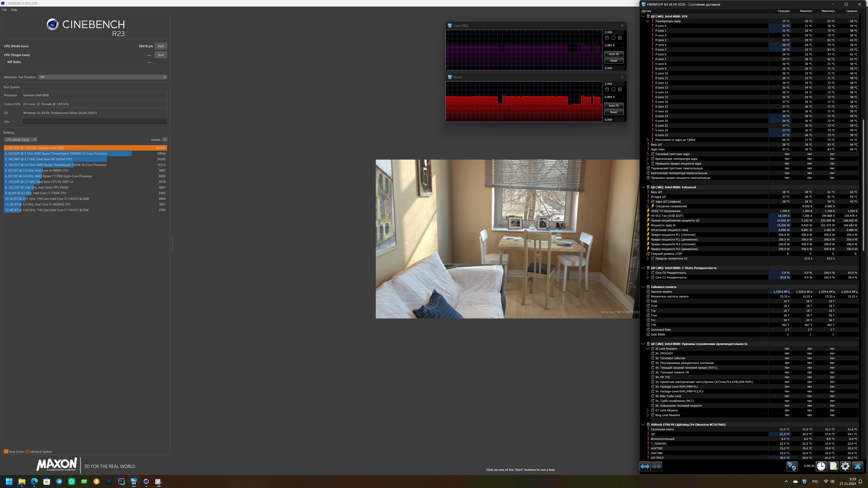Toggle the blue square box in Core VIDs

(620, 38)
